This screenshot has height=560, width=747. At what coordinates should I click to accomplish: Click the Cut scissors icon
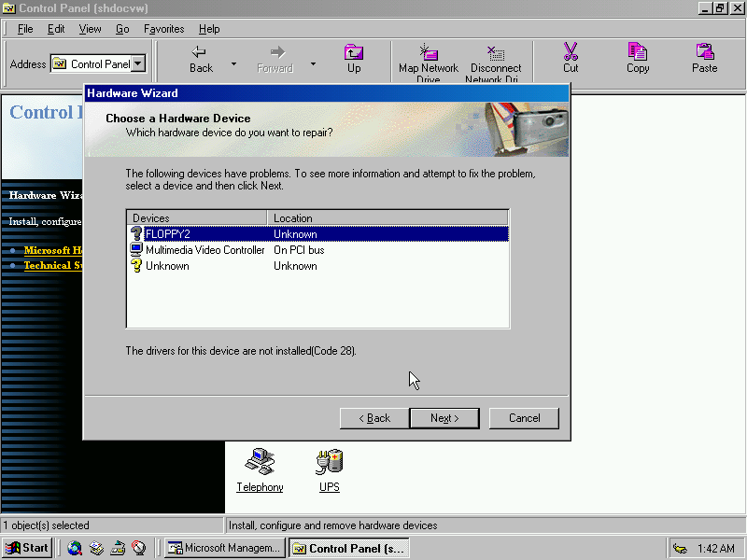point(571,52)
